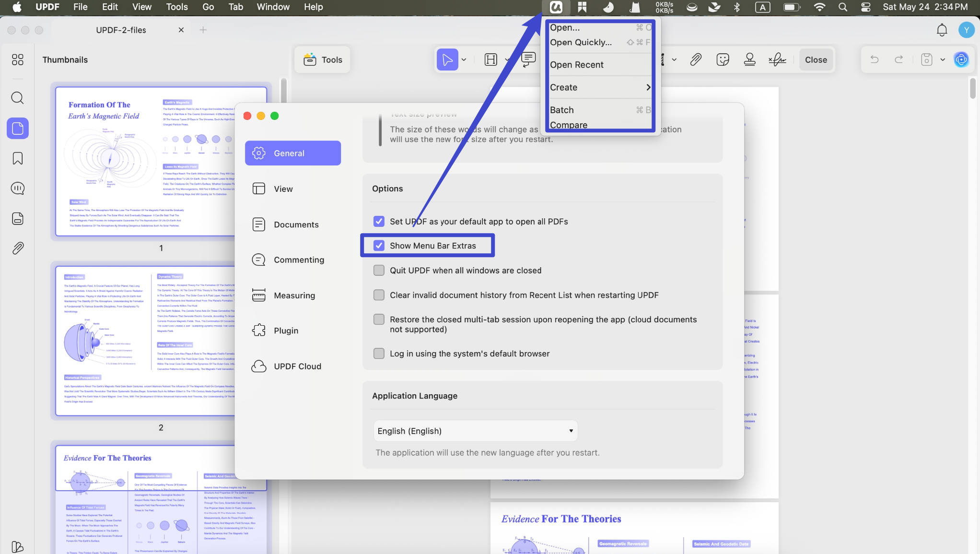The image size is (980, 554).
Task: Open macOS Spotlight search icon
Action: click(843, 7)
